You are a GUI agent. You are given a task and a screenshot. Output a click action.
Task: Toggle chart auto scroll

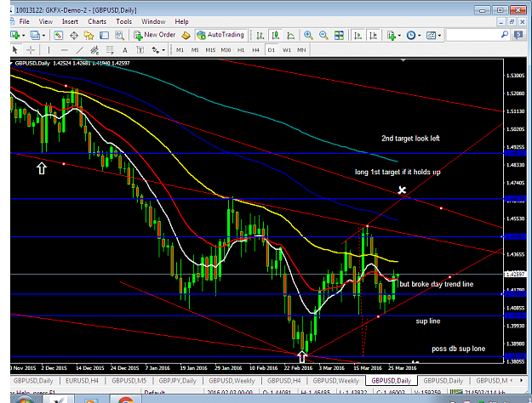click(x=358, y=35)
